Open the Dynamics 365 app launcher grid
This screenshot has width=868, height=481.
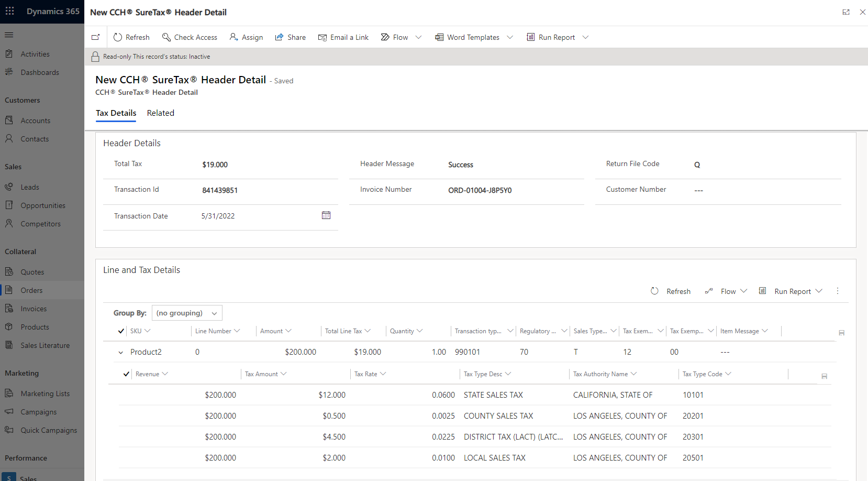[x=9, y=11]
